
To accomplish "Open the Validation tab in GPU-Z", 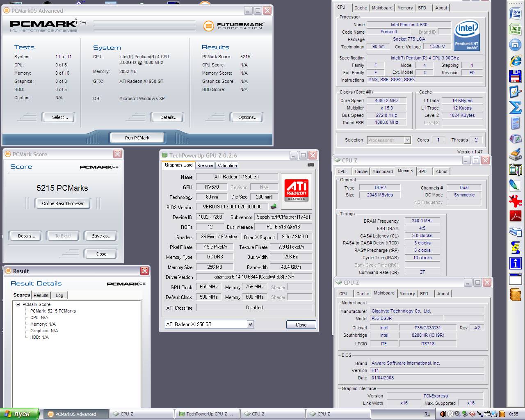I will [x=227, y=165].
